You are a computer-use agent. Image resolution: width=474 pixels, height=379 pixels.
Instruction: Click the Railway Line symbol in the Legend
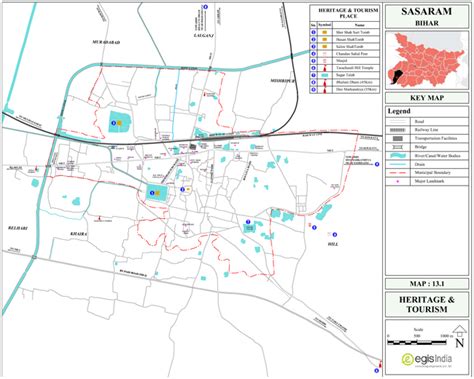click(x=398, y=130)
